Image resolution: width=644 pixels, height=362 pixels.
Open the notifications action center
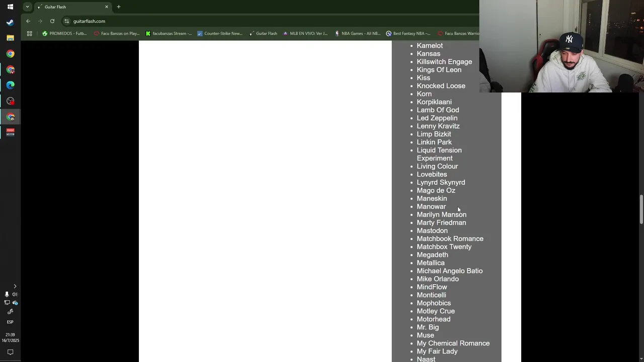tap(10, 352)
